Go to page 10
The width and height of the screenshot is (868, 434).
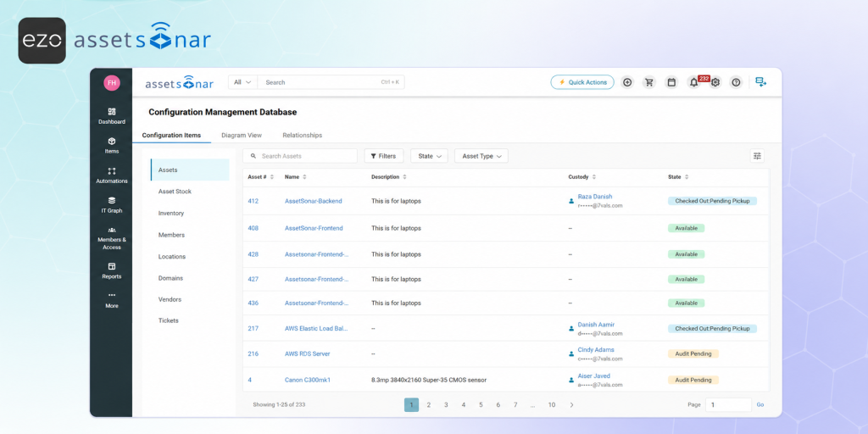[x=552, y=404]
